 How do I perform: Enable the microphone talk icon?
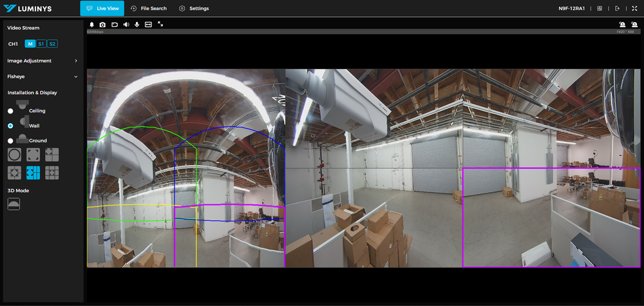[137, 24]
